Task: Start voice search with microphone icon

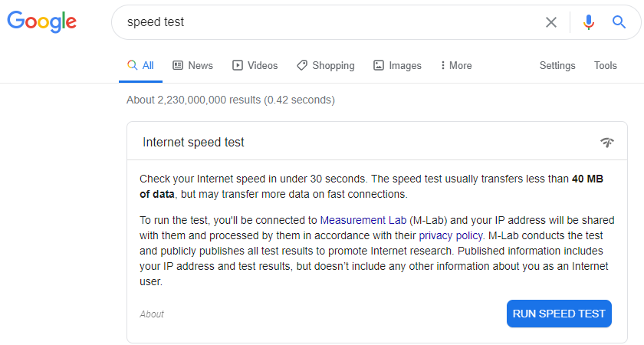Action: [589, 22]
